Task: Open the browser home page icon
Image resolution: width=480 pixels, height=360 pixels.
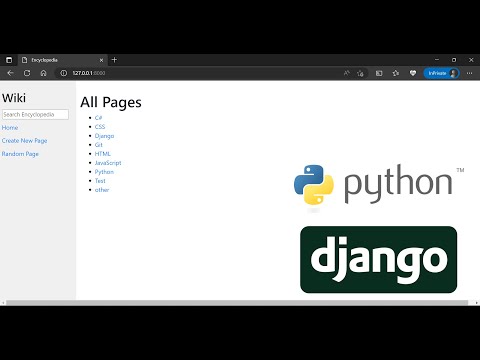Action: (x=43, y=73)
